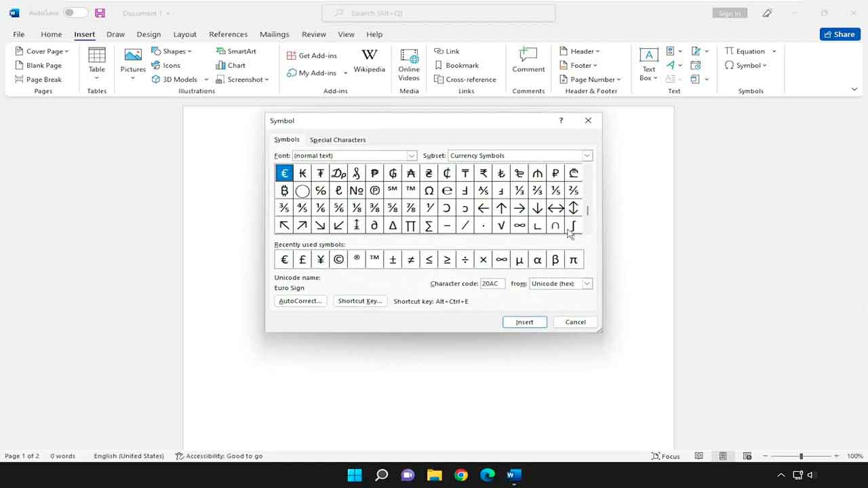This screenshot has height=488, width=868.
Task: Open the Symbol ribbon dropdown
Action: [746, 65]
